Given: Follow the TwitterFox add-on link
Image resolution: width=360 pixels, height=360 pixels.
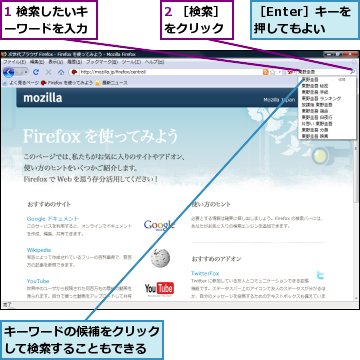Looking at the screenshot, I should [x=205, y=273].
